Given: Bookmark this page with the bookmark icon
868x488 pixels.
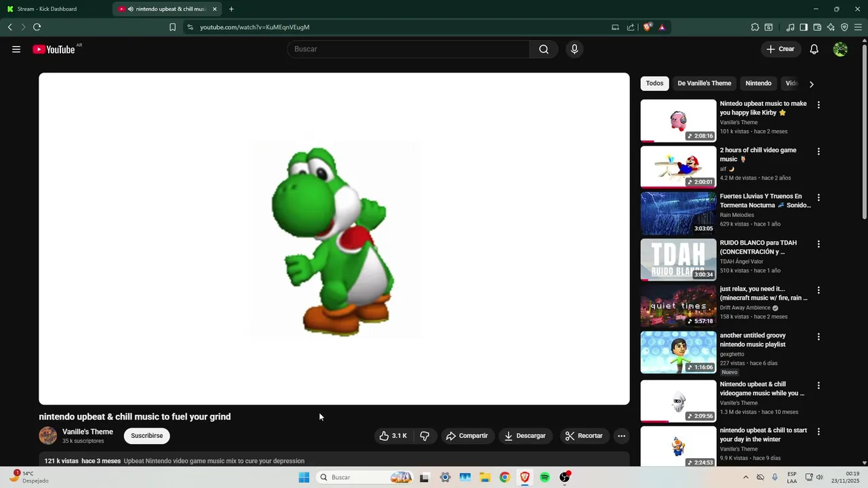Looking at the screenshot, I should [x=172, y=27].
